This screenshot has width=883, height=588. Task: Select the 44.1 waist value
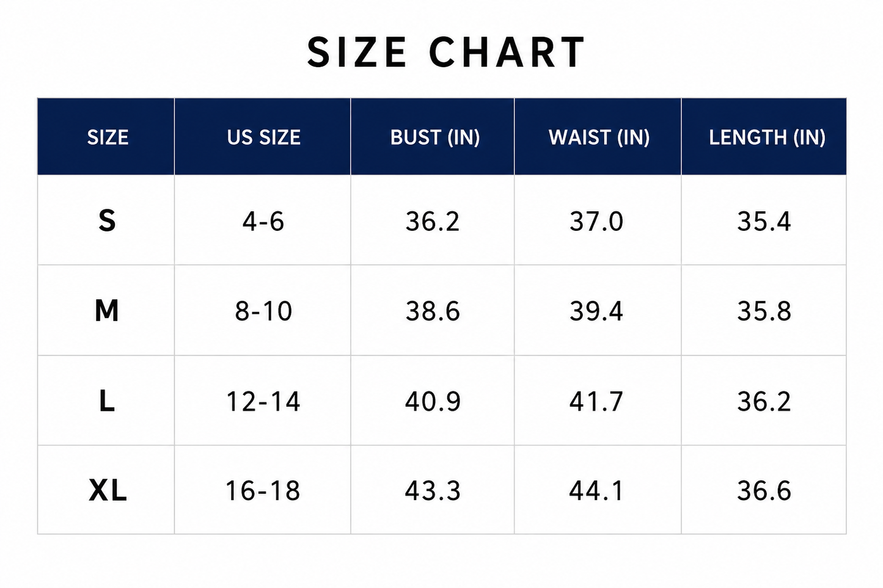(x=596, y=491)
